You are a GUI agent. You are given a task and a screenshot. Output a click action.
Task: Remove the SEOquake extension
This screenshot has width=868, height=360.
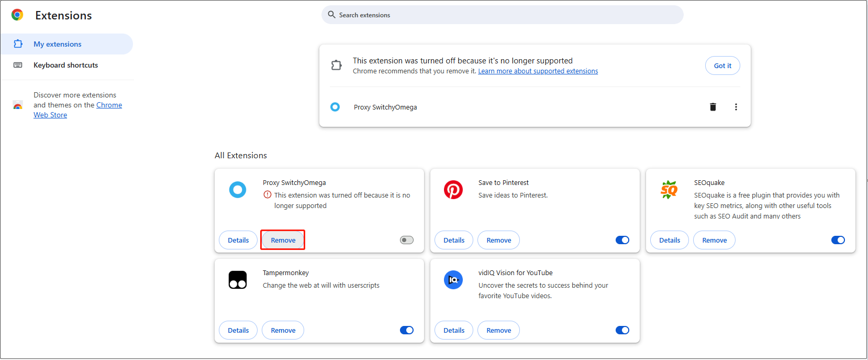pyautogui.click(x=714, y=240)
